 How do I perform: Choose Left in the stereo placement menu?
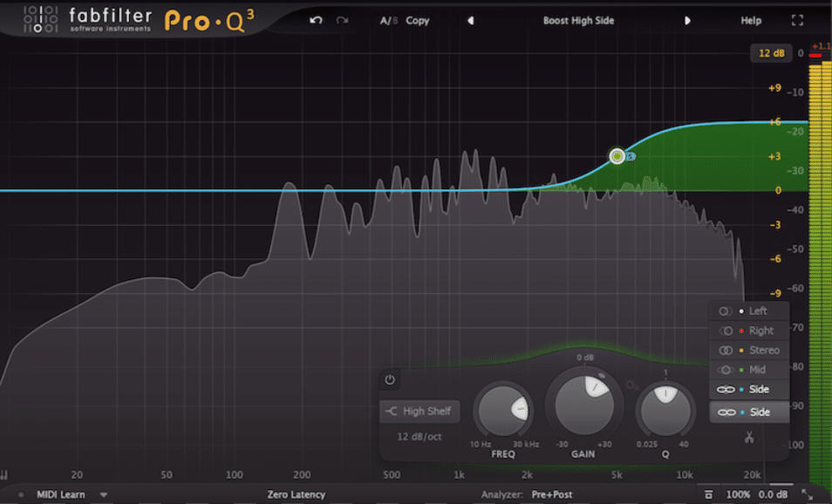749,311
